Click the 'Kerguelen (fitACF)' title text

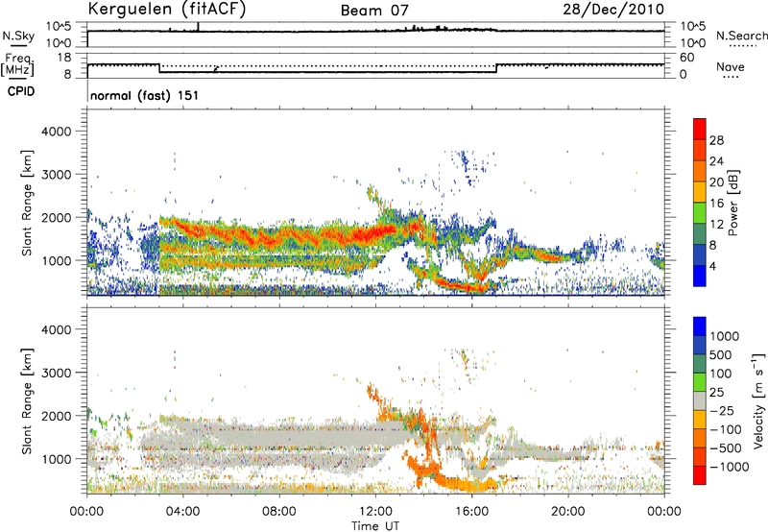(167, 9)
